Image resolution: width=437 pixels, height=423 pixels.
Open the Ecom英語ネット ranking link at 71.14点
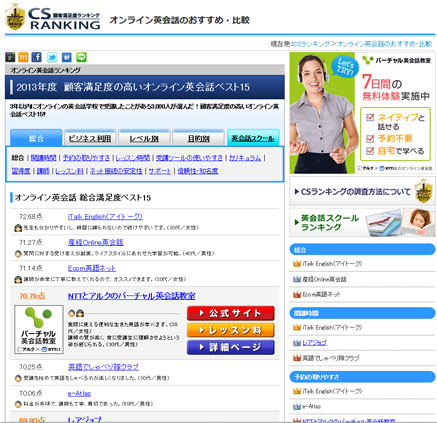tap(92, 268)
